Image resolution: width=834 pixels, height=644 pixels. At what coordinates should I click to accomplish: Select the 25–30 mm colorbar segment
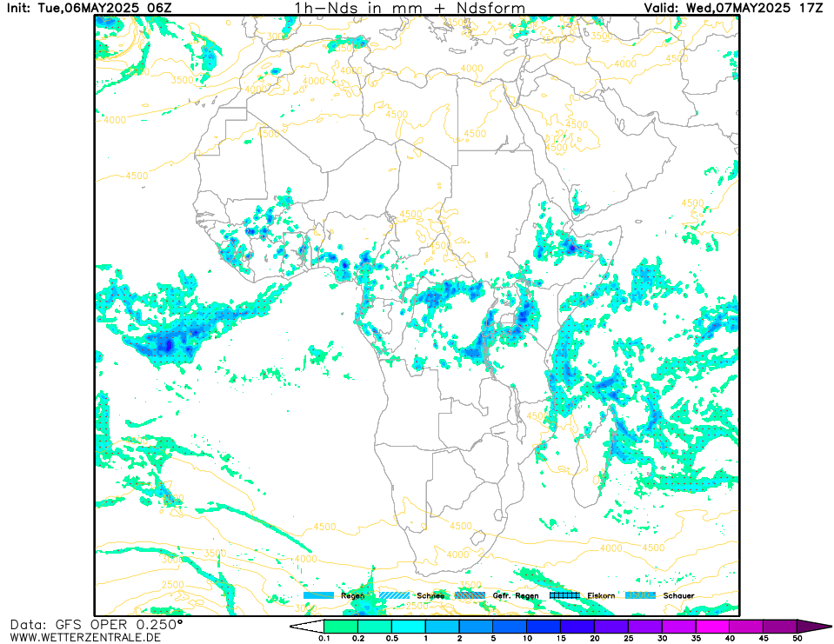(645, 626)
